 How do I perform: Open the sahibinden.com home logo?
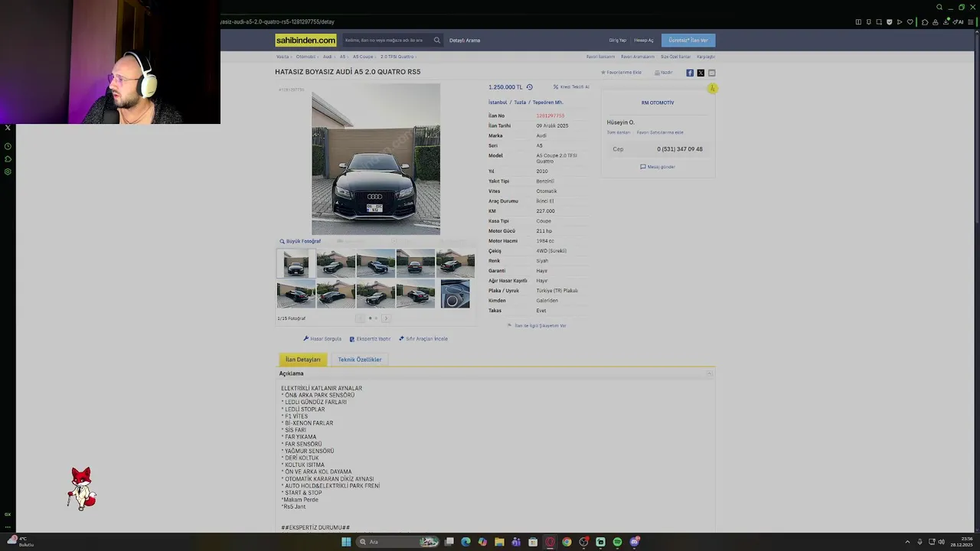click(x=305, y=40)
